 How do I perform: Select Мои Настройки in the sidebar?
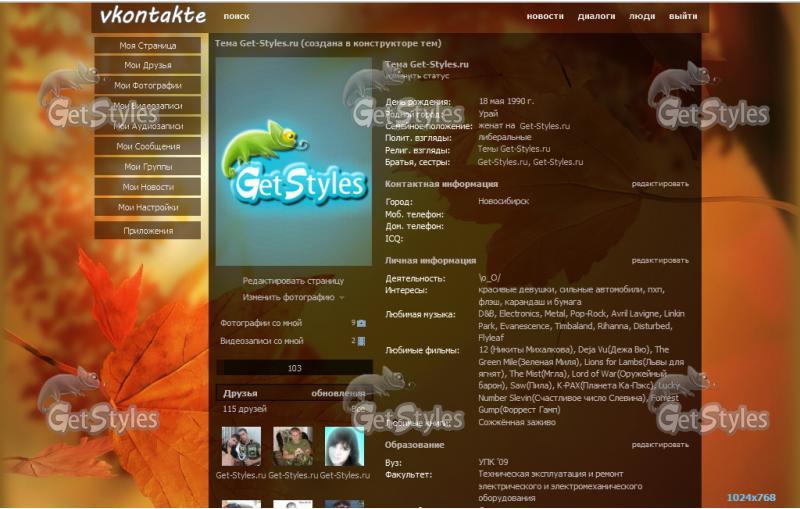[147, 207]
